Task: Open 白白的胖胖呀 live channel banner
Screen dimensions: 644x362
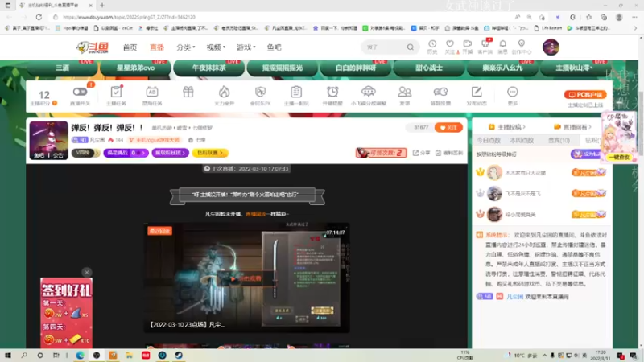Action: (356, 68)
